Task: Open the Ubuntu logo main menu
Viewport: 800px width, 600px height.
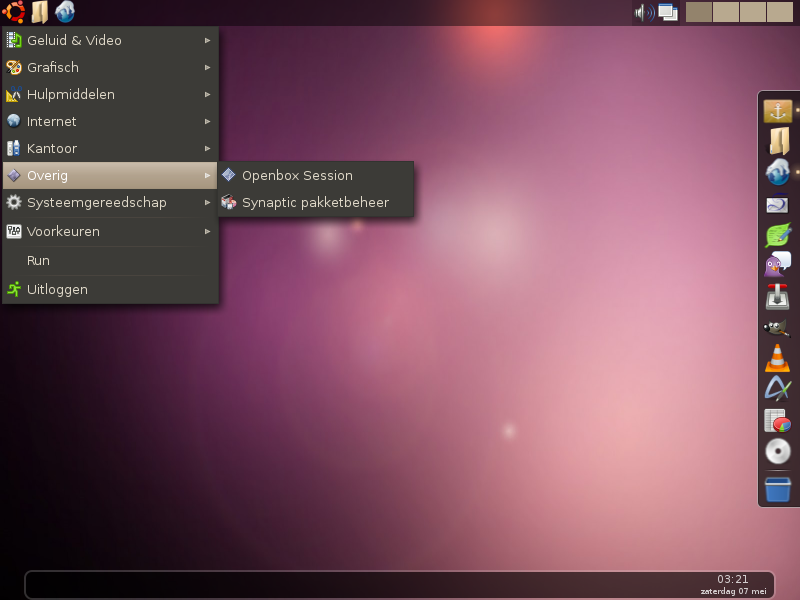Action: [13, 12]
